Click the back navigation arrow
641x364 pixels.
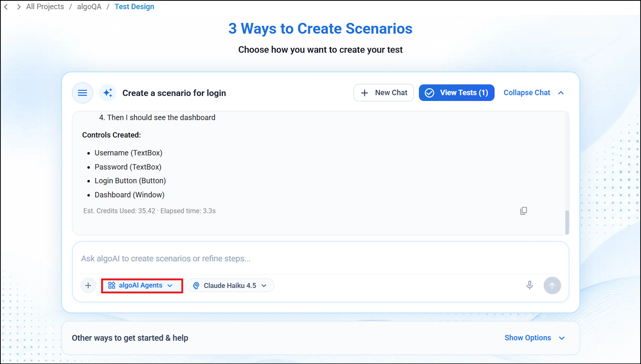6,7
